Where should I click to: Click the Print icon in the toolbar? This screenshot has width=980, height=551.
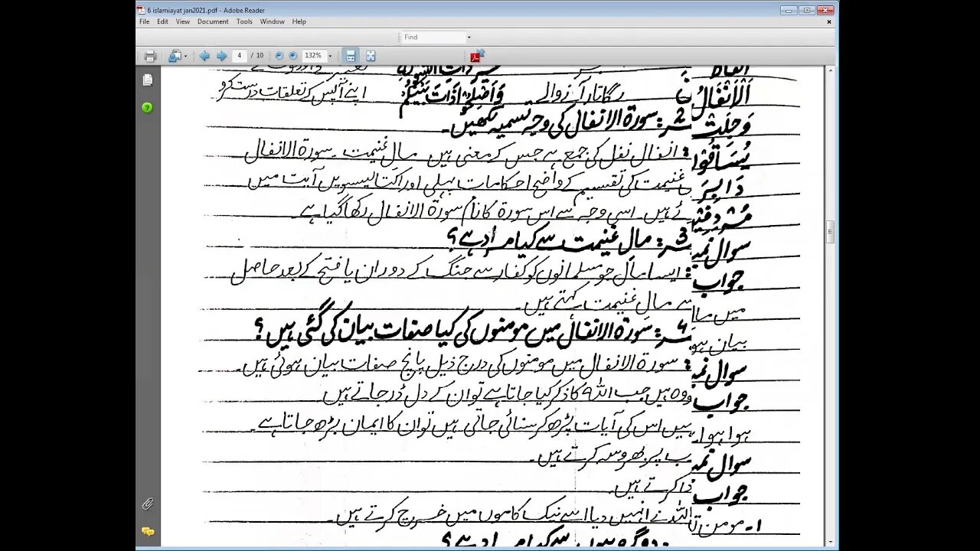(x=150, y=56)
